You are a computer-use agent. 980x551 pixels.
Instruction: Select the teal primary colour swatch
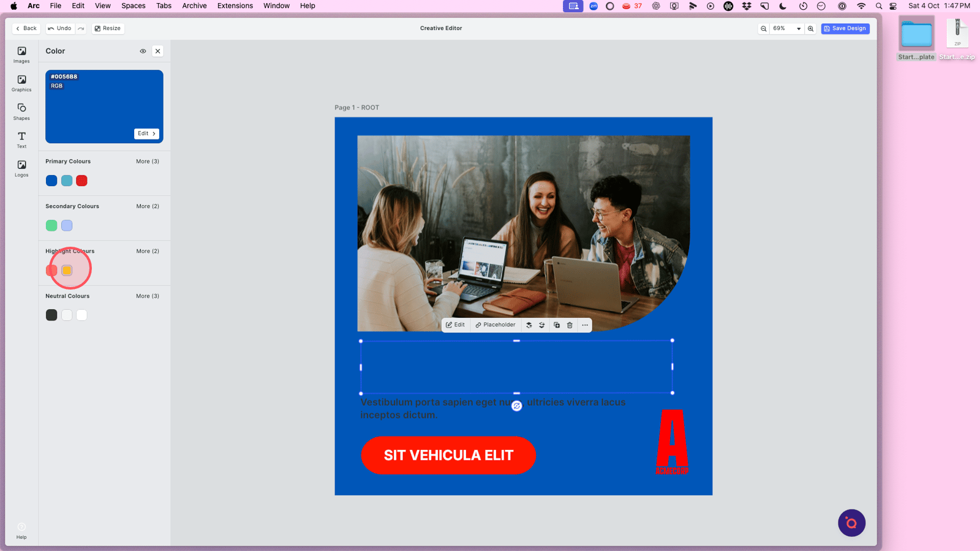tap(67, 181)
